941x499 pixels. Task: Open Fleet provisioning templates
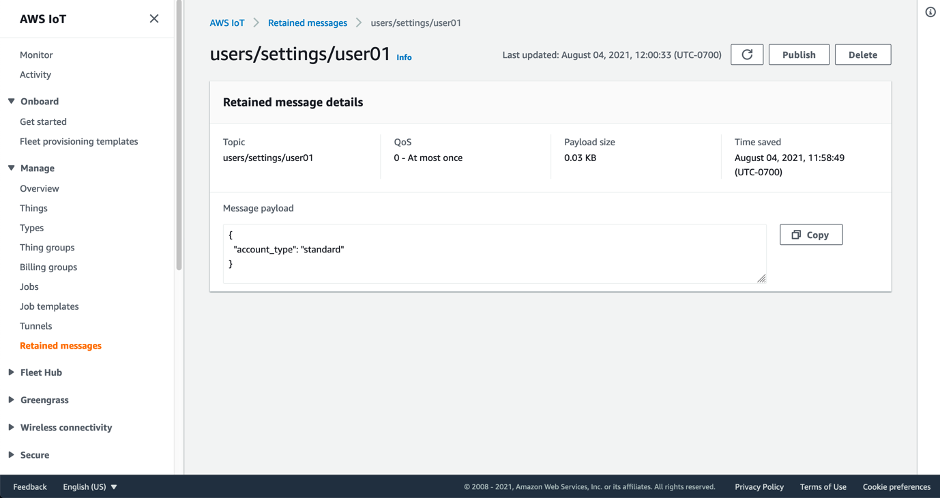point(79,142)
